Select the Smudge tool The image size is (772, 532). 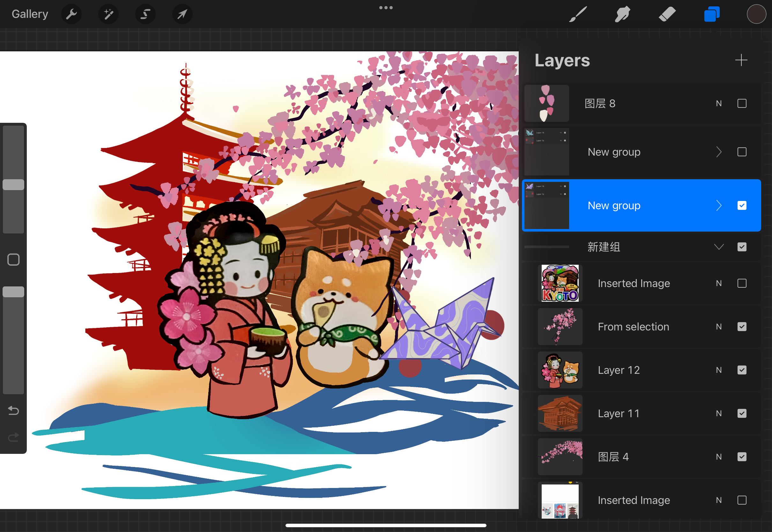[x=622, y=14]
